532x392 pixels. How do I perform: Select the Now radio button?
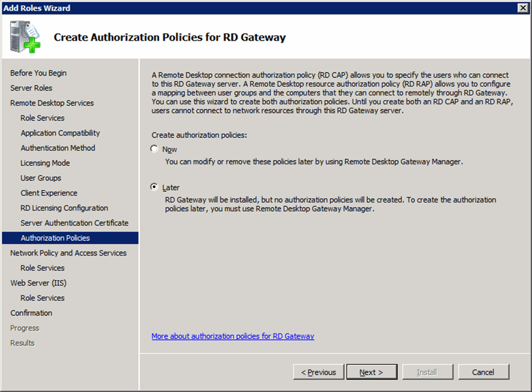pyautogui.click(x=155, y=149)
